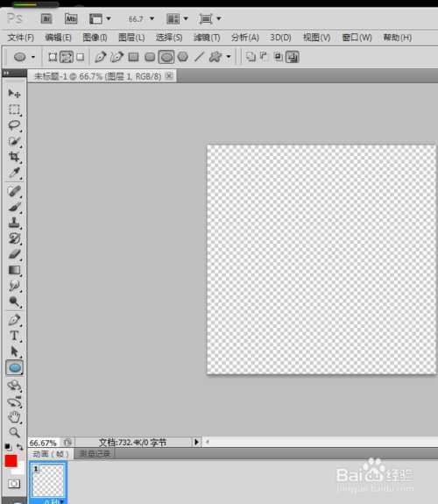Choose Line shape in options bar
This screenshot has height=504, width=438.
pos(199,57)
